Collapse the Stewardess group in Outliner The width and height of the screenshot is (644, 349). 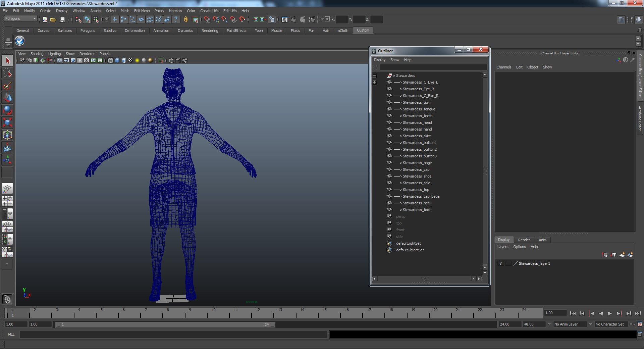tap(375, 76)
